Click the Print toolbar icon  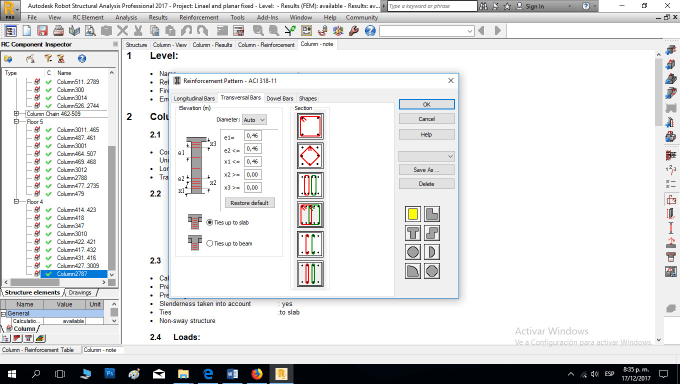tap(59, 31)
